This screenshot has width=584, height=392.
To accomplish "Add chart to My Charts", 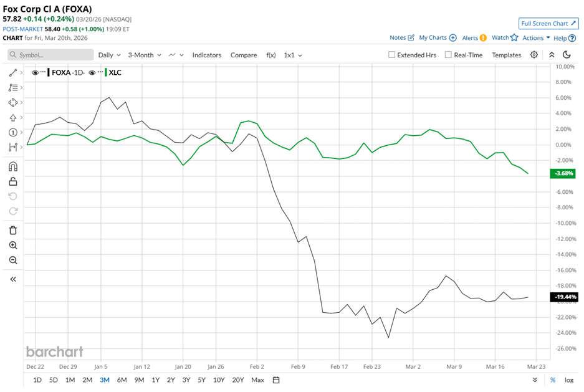I will [453, 37].
